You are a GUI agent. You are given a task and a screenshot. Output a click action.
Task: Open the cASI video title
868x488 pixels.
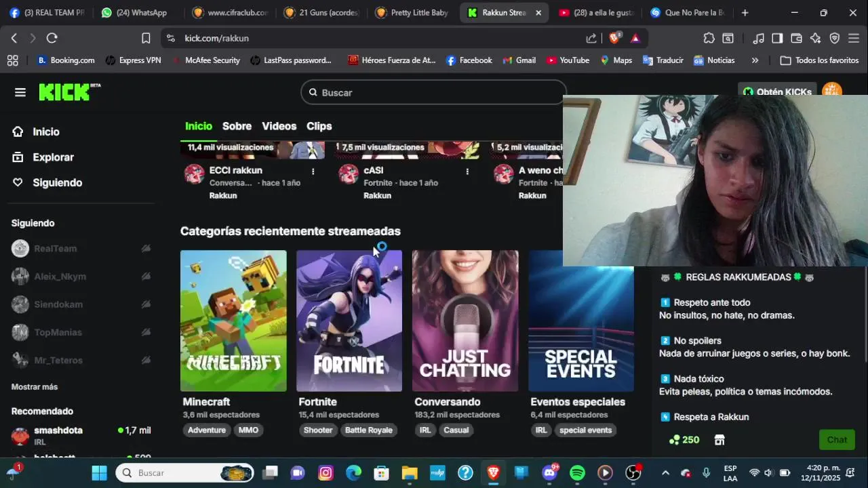[374, 170]
